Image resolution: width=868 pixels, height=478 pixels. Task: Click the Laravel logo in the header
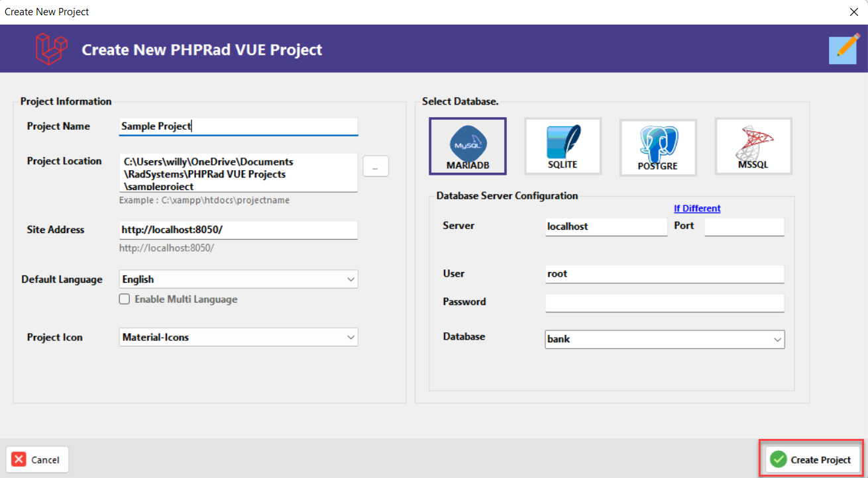[x=52, y=49]
